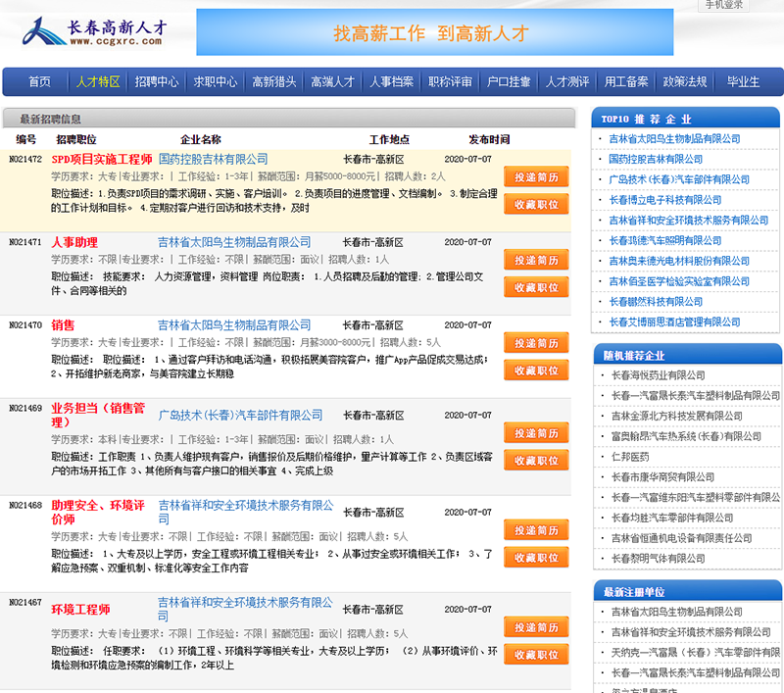Bookmark the SPD项目实施工程师 position
The height and width of the screenshot is (693, 784).
[x=536, y=205]
